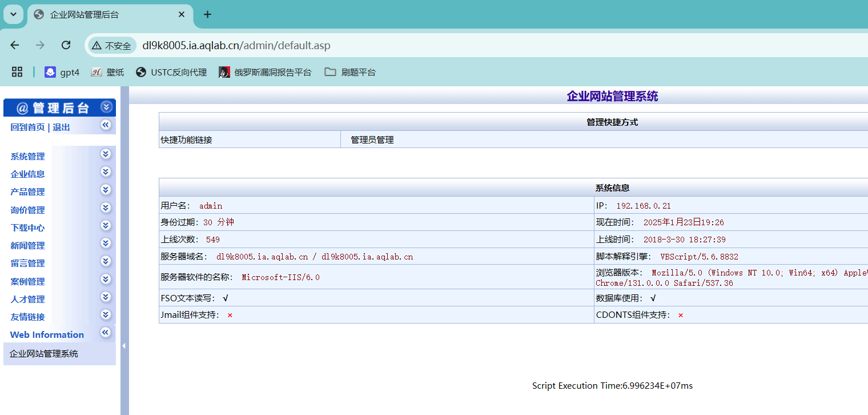Open the browser apps grid icon
868x415 pixels.
17,72
